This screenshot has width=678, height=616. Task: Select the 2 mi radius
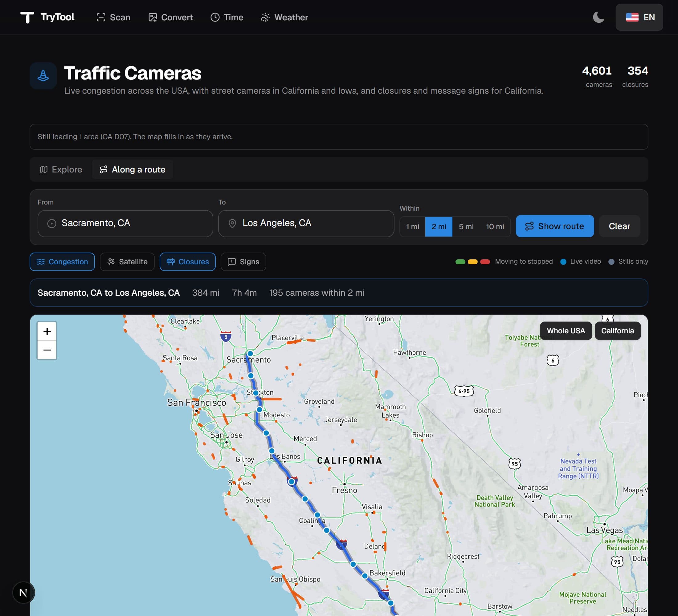click(x=439, y=226)
